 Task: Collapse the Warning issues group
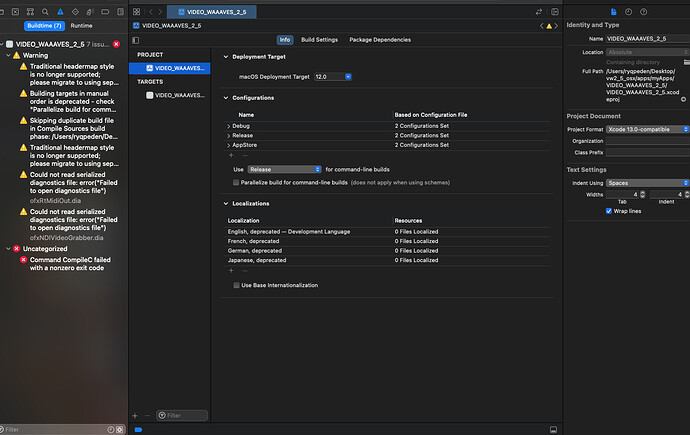tap(8, 55)
